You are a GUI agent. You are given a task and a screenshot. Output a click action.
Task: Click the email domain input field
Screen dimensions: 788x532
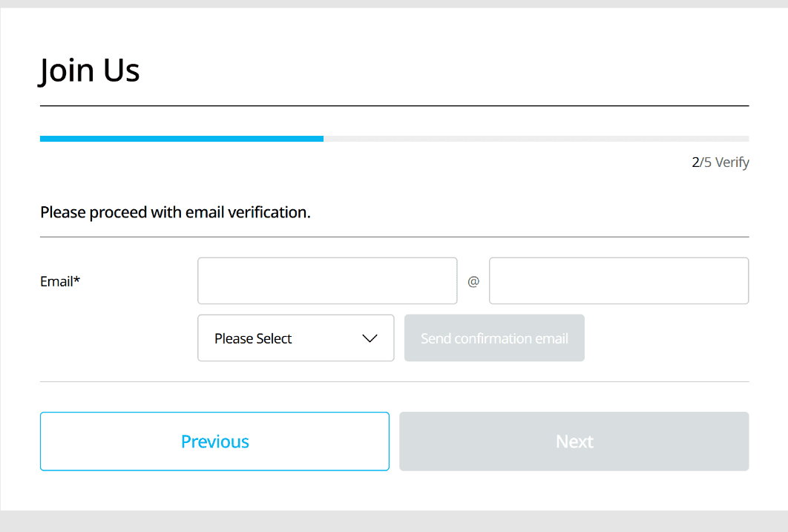tap(619, 280)
